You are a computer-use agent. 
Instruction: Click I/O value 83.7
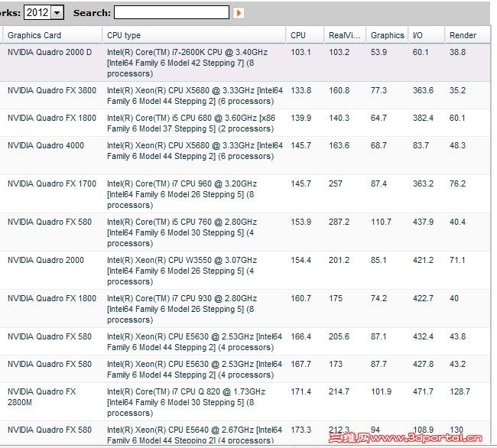coord(421,145)
